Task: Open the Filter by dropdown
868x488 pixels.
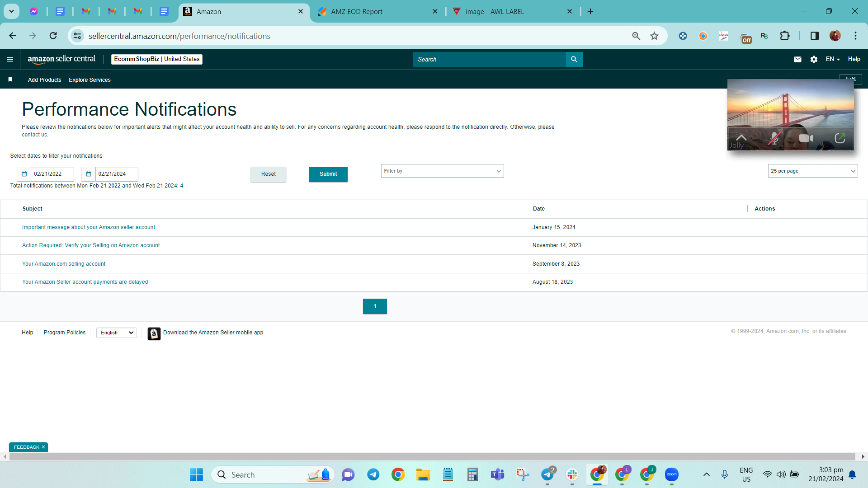Action: pyautogui.click(x=443, y=171)
